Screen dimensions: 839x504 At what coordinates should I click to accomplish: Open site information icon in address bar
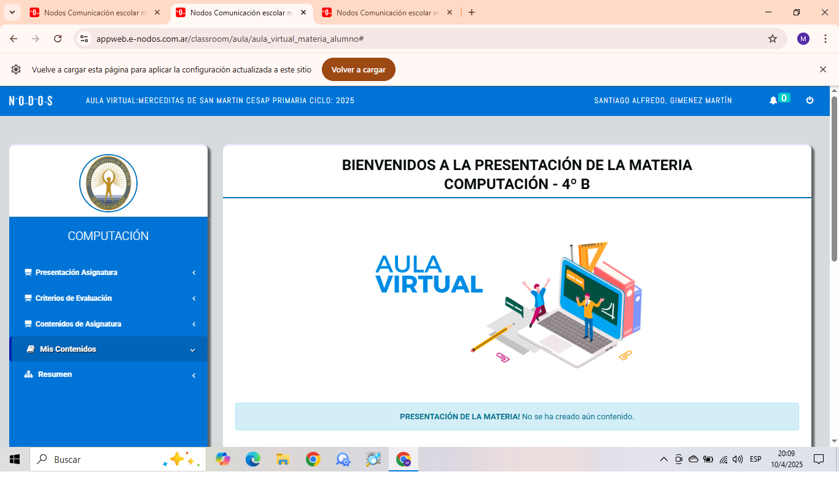[x=85, y=39]
